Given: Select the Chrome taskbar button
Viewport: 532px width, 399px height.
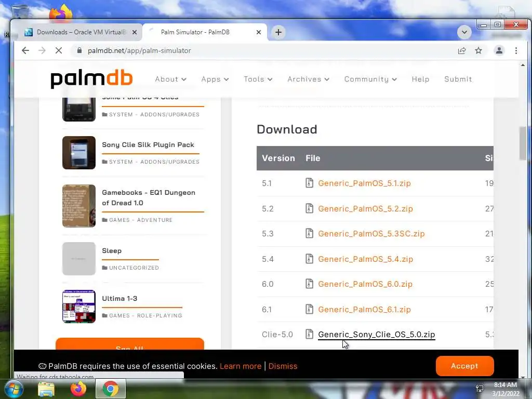Looking at the screenshot, I should click(111, 389).
